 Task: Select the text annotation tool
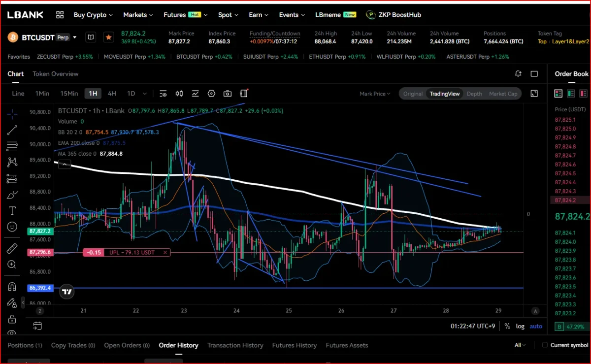pyautogui.click(x=12, y=210)
